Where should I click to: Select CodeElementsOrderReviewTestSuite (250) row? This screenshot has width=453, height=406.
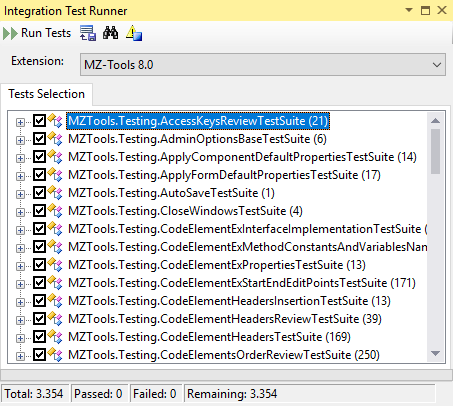click(x=224, y=355)
